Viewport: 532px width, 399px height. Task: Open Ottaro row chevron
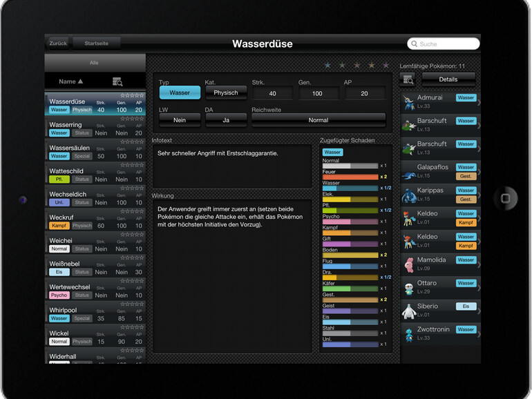[479, 288]
